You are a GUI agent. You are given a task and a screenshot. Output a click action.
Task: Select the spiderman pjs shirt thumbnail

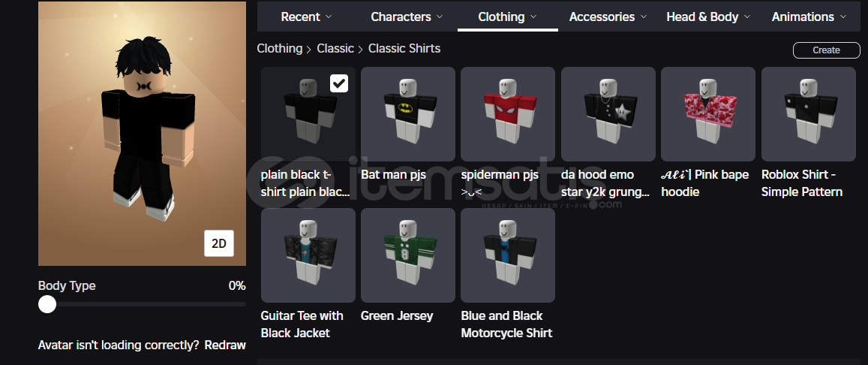tap(508, 114)
